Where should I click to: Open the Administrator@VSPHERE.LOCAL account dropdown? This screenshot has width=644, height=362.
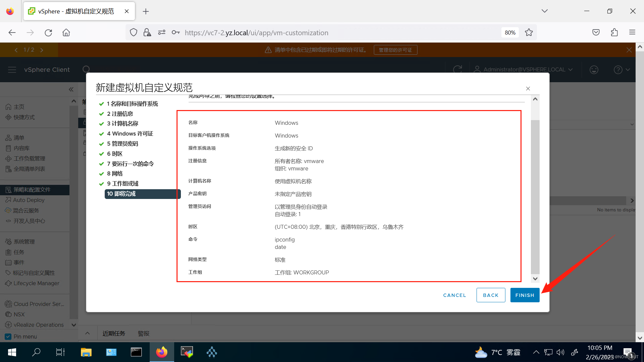click(524, 69)
